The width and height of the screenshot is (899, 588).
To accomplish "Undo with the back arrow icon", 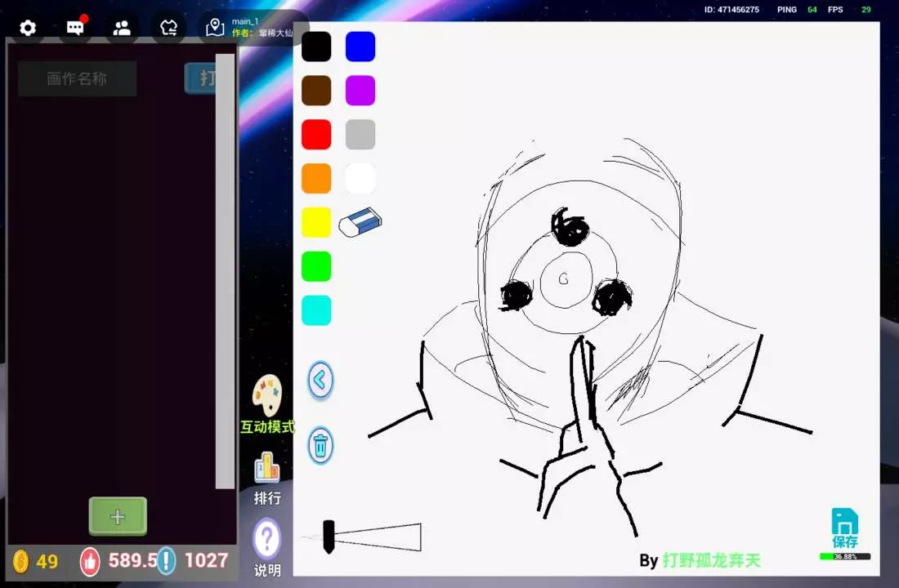I will coord(320,380).
